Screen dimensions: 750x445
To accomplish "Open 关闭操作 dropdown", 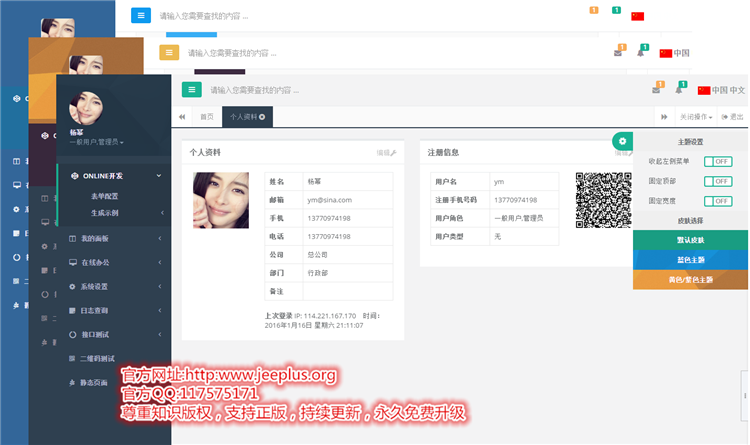I will [696, 117].
